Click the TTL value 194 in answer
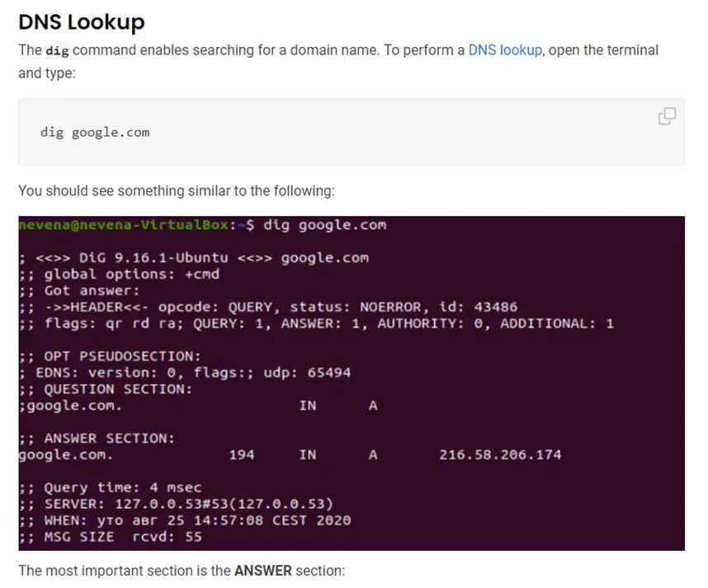708x588 pixels. pyautogui.click(x=241, y=454)
